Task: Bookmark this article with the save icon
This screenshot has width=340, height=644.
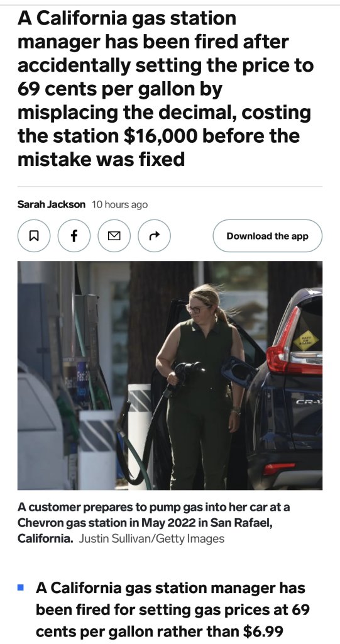Action: 34,236
